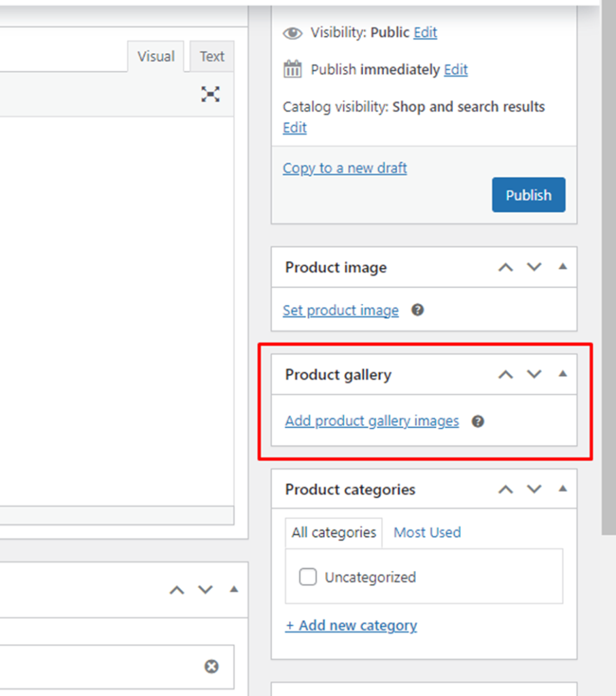
Task: Enter distraction-free writing mode
Action: point(211,94)
